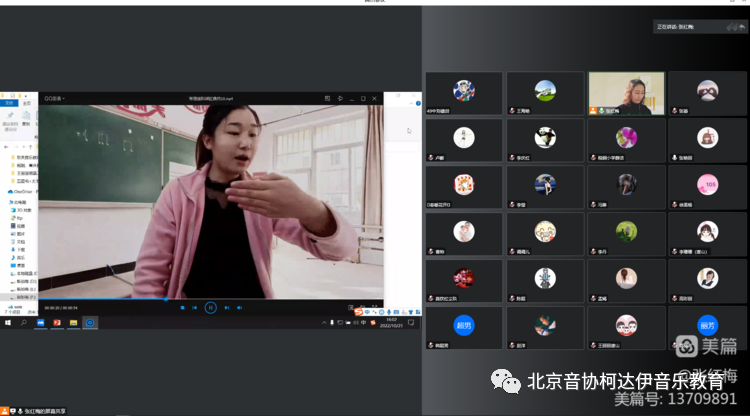This screenshot has width=750, height=416.
Task: Open the 音乐 folder in the tree
Action: [x=18, y=258]
